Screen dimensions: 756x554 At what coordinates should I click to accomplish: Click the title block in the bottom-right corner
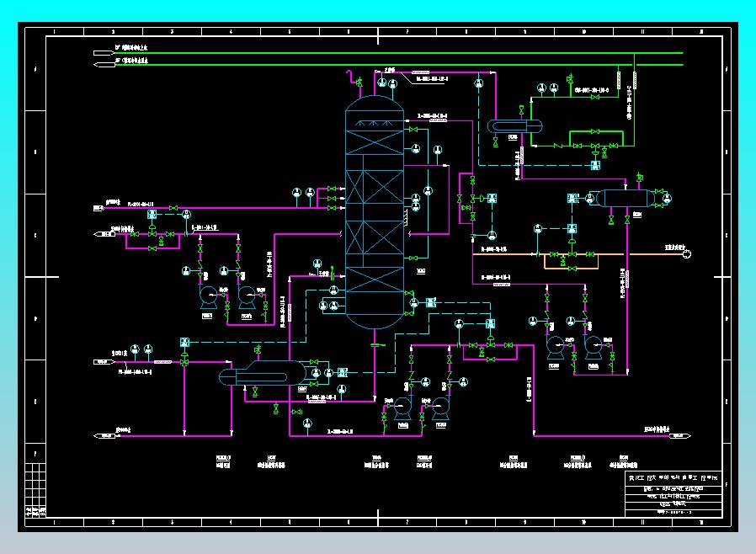click(x=673, y=493)
